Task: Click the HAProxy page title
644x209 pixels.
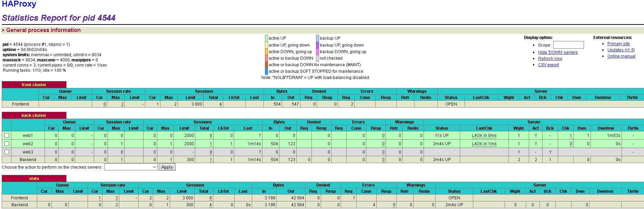Action: point(19,4)
